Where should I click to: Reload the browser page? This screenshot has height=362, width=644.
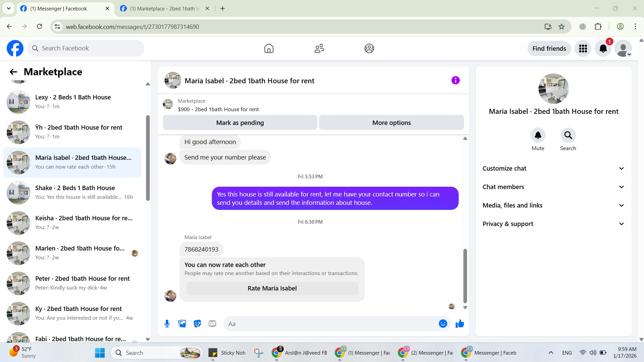click(39, 27)
